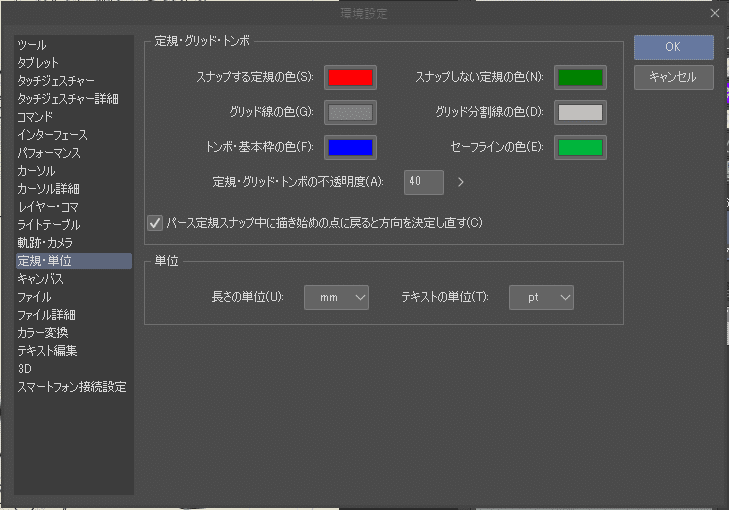Click the opacity value field showing 40
Screen dimensions: 729x510
point(424,182)
